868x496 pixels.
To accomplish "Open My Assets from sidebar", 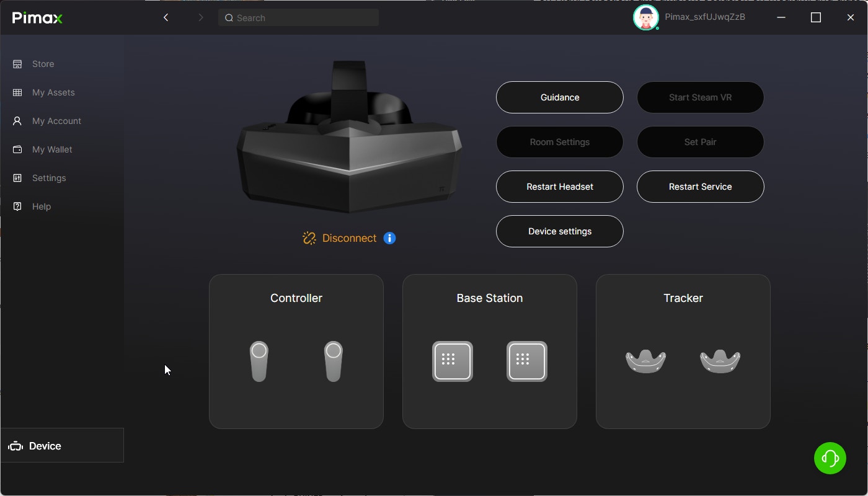I will click(x=53, y=92).
